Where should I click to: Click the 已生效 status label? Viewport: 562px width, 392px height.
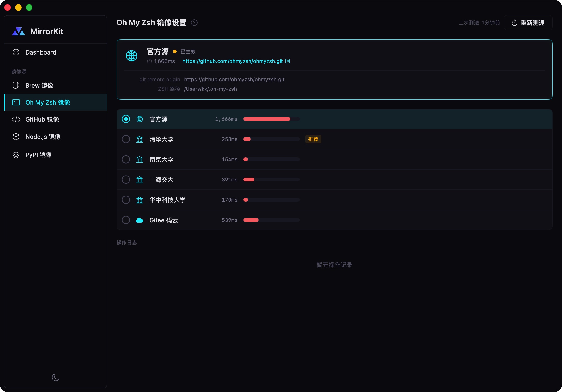coord(188,51)
